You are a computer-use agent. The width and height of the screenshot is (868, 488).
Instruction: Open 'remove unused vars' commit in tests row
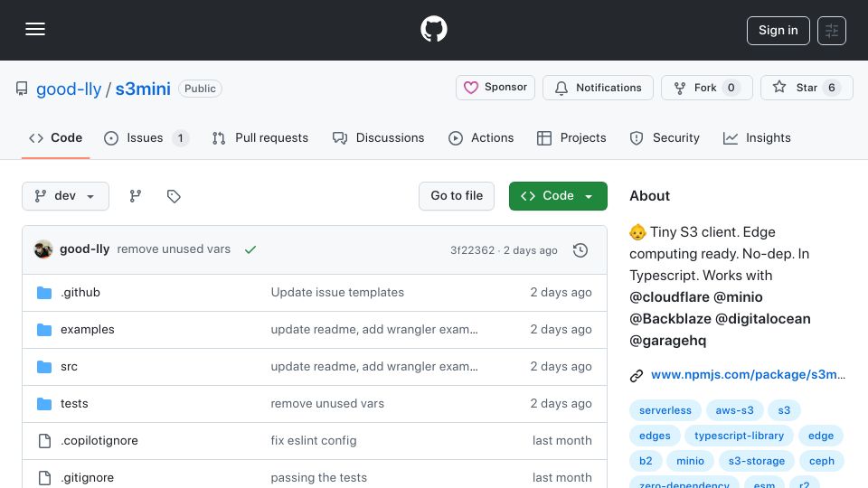point(327,403)
